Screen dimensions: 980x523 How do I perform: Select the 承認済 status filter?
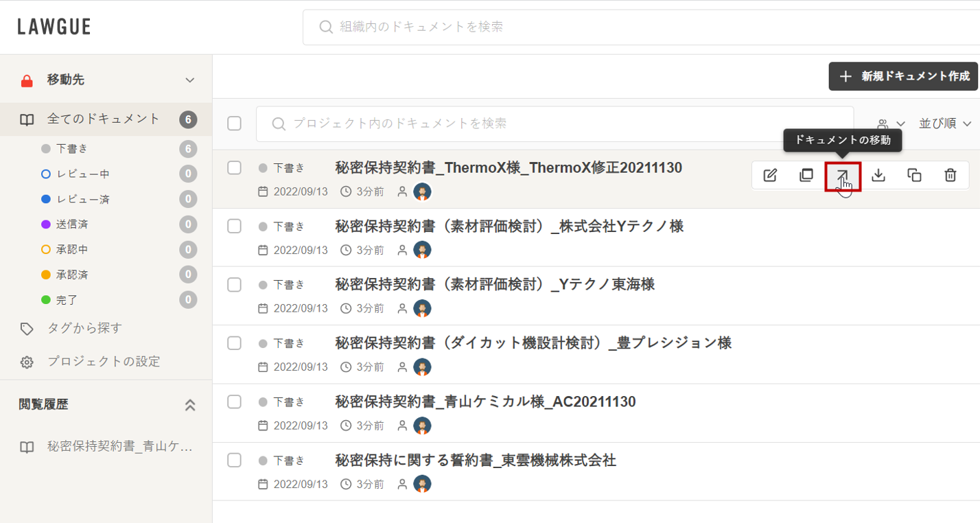click(71, 275)
